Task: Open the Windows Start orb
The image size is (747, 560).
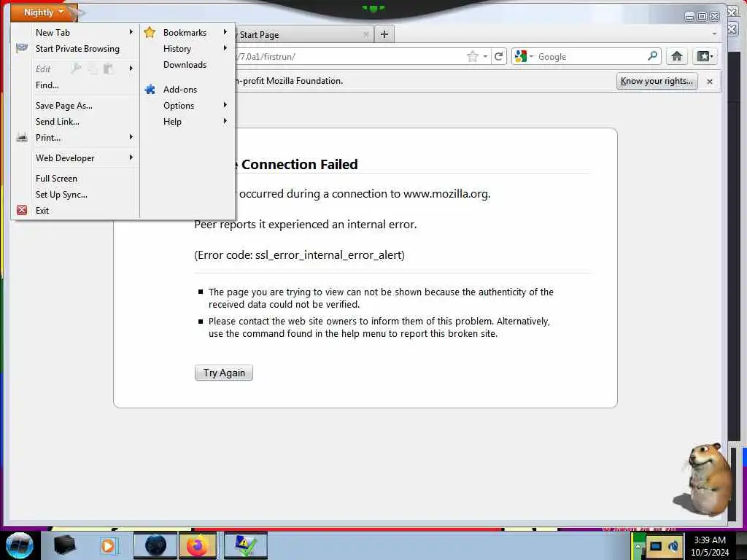Action: pyautogui.click(x=20, y=545)
